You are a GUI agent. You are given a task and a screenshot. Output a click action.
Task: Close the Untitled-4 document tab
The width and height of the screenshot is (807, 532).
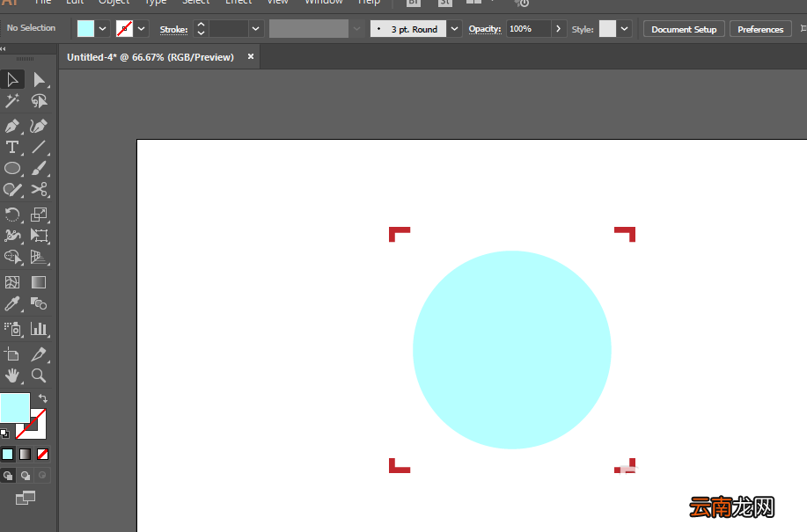251,56
